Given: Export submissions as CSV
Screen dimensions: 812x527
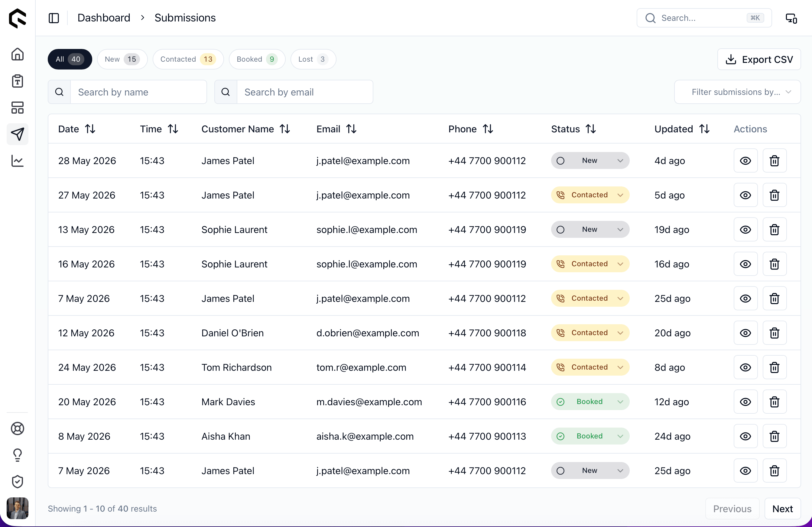Looking at the screenshot, I should pos(759,59).
